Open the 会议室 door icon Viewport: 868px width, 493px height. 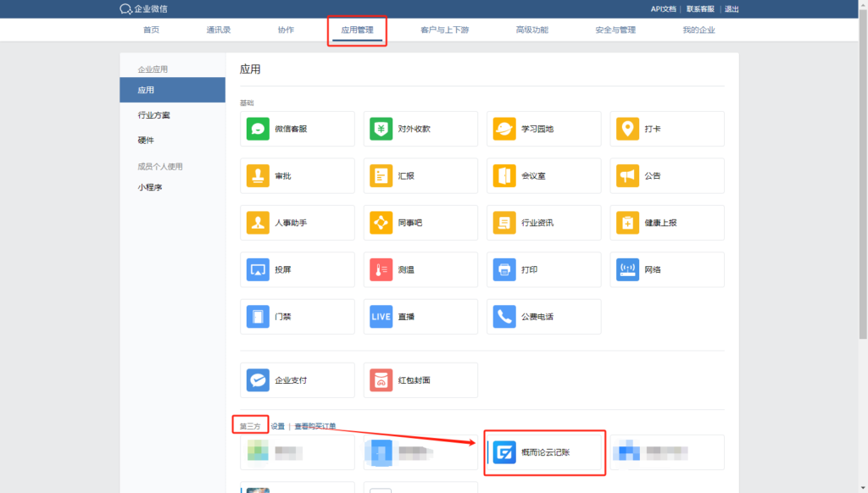[x=504, y=176]
